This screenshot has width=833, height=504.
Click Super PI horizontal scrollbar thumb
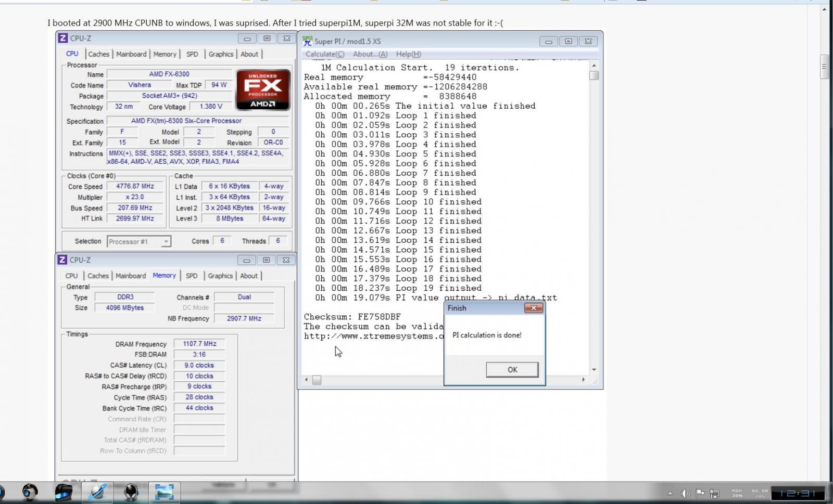pos(317,380)
